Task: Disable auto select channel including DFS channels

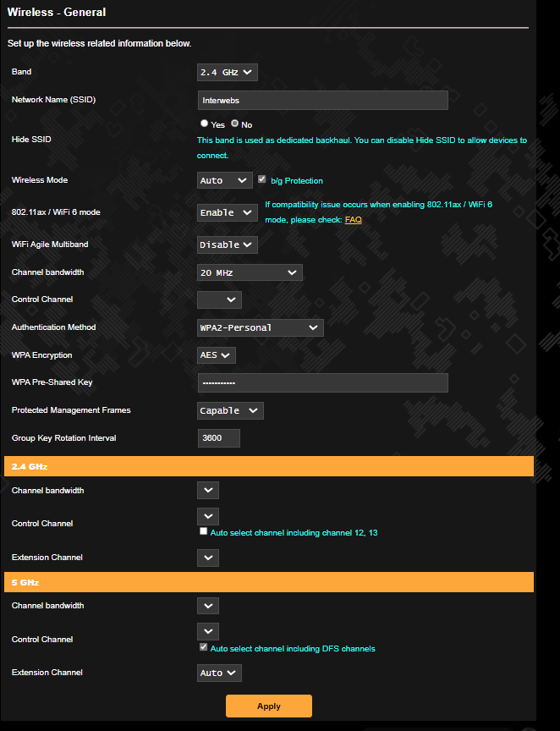Action: [203, 646]
